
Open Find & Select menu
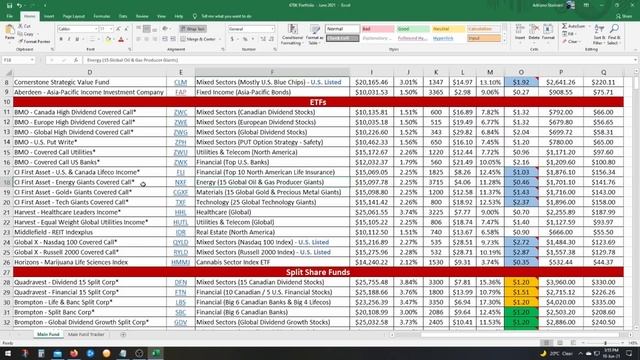[x=614, y=34]
